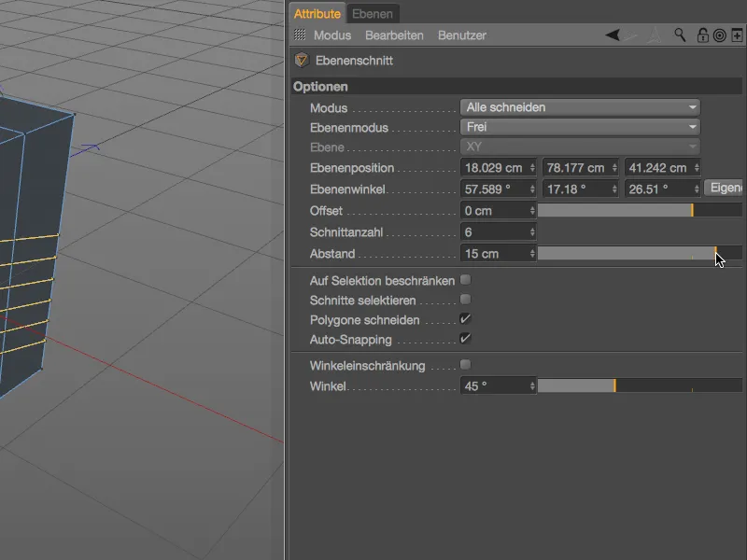Viewport: 747px width, 560px height.
Task: Open the magnifier search icon
Action: point(681,35)
